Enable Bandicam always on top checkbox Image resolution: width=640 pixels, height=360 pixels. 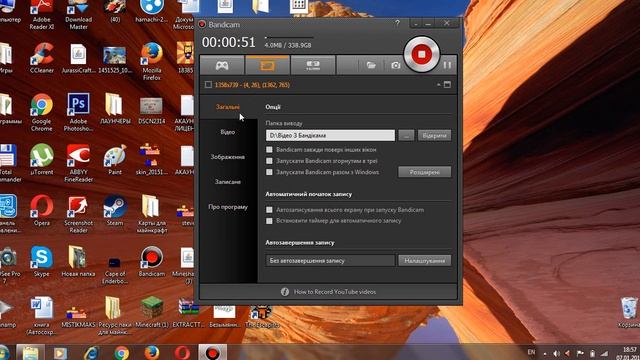(269, 150)
